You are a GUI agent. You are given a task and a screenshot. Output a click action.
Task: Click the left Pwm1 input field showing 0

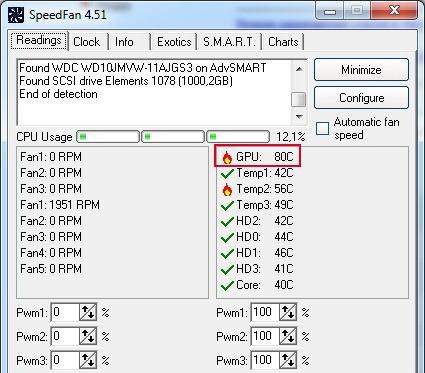(65, 312)
